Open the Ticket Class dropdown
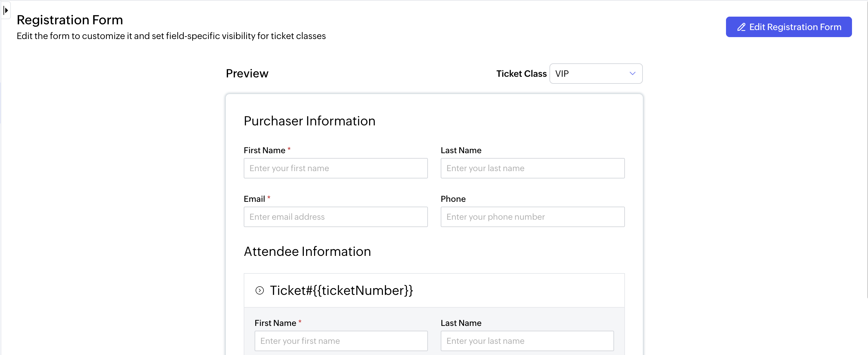This screenshot has width=868, height=355. point(596,74)
